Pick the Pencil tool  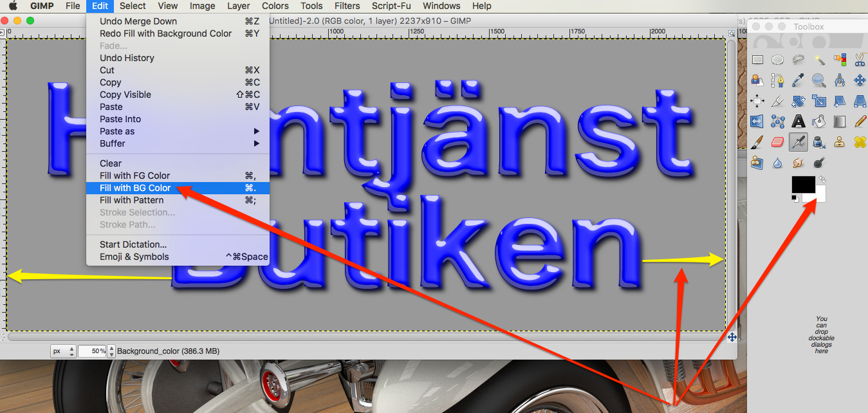pyautogui.click(x=860, y=121)
